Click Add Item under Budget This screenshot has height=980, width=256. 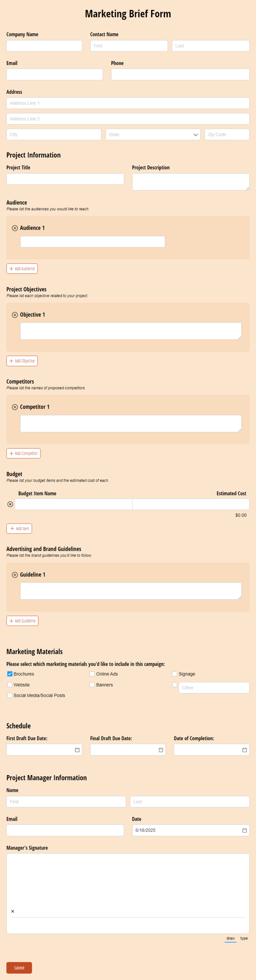click(x=19, y=528)
